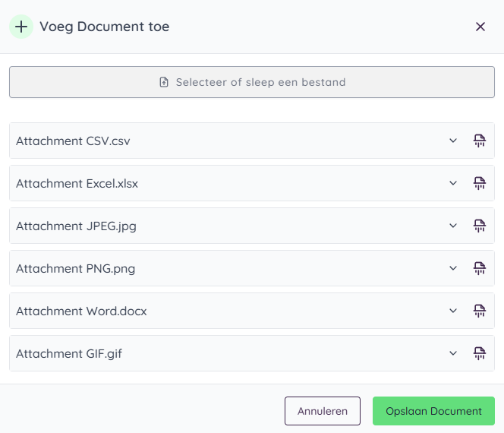The image size is (504, 433).
Task: Delete Attachment CSV.csv with shredder icon
Action: (x=479, y=141)
